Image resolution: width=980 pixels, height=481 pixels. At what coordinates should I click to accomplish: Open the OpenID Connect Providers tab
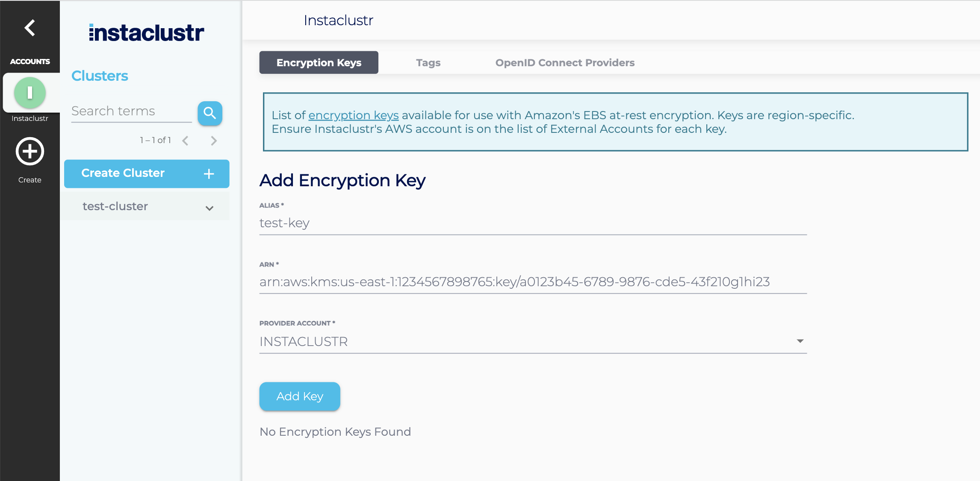[x=565, y=62]
